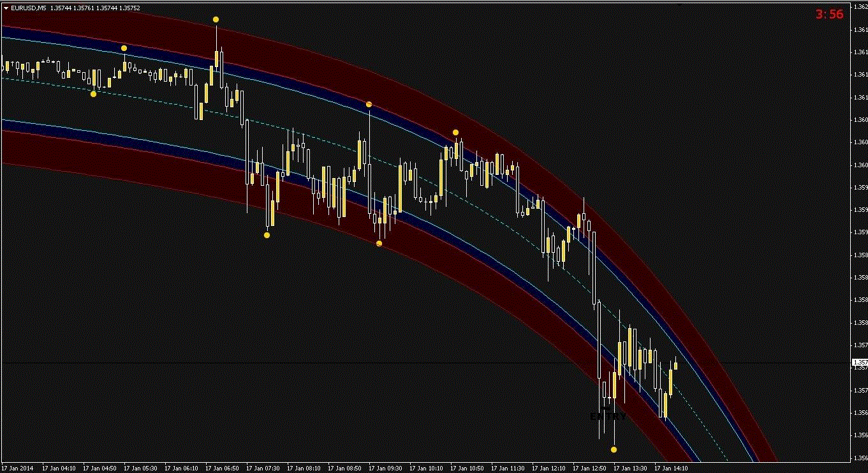The image size is (868, 473).
Task: Click the 17 Jan 08:50 time label
Action: click(344, 468)
